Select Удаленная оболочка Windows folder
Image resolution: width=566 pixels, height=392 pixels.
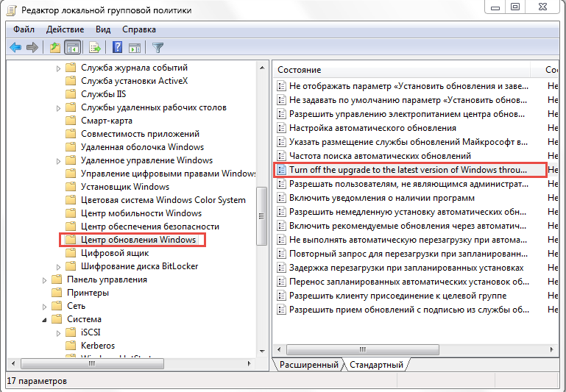tap(142, 147)
